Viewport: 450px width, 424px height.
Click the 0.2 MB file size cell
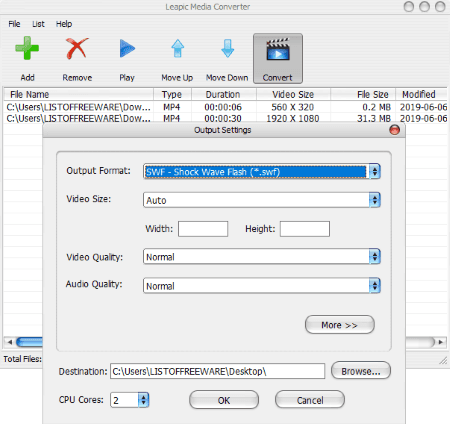click(376, 107)
